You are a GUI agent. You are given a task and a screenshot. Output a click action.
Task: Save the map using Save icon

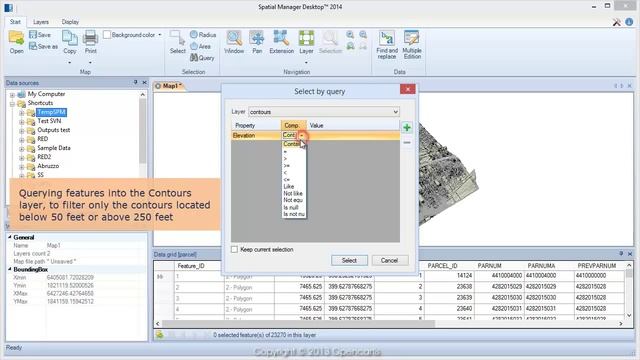[x=40, y=35]
